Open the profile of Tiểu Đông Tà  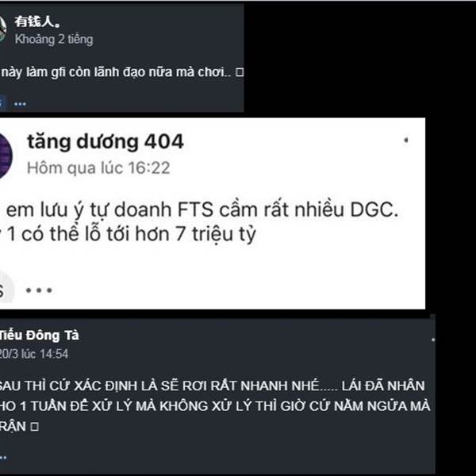pyautogui.click(x=39, y=336)
